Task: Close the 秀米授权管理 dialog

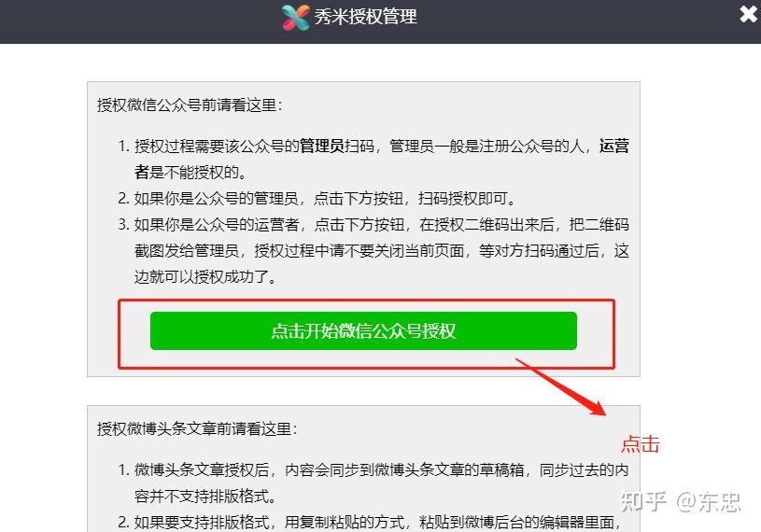Action: (748, 14)
